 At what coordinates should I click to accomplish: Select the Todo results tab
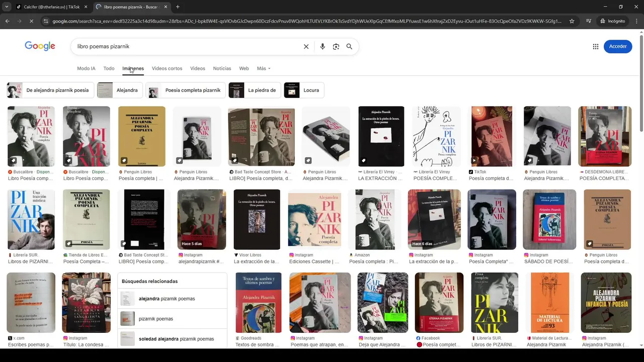point(109,68)
